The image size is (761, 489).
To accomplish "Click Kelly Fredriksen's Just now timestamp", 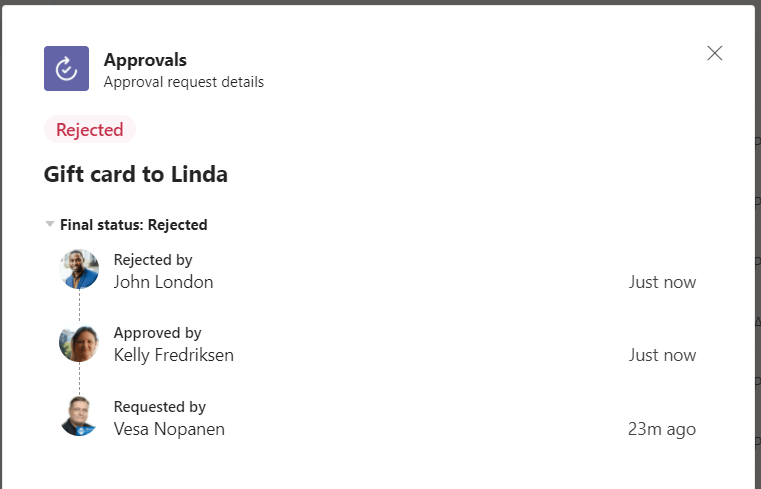I will [x=662, y=355].
